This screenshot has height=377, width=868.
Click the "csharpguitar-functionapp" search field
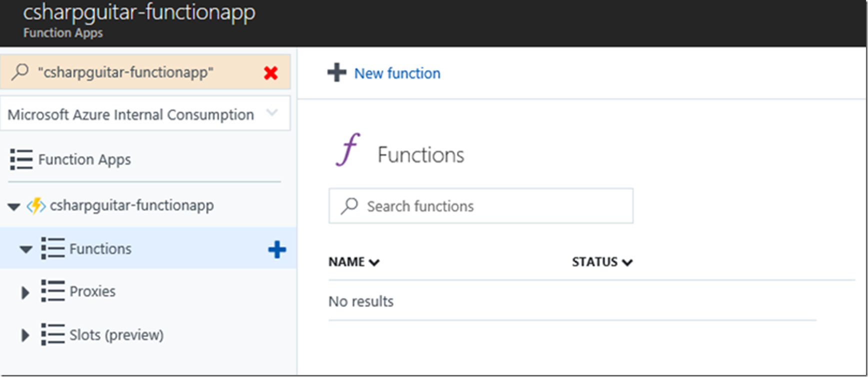[145, 72]
